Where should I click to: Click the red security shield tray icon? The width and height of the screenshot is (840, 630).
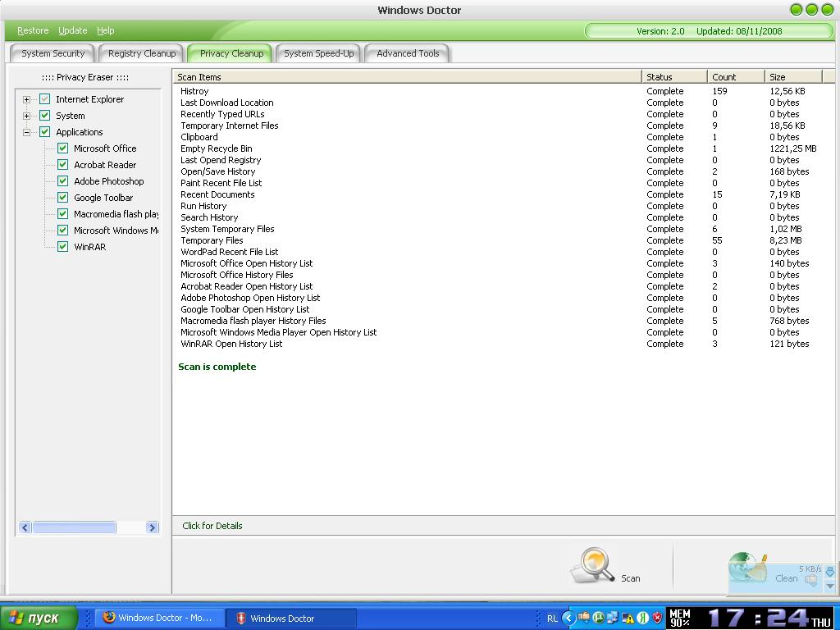coord(657,618)
